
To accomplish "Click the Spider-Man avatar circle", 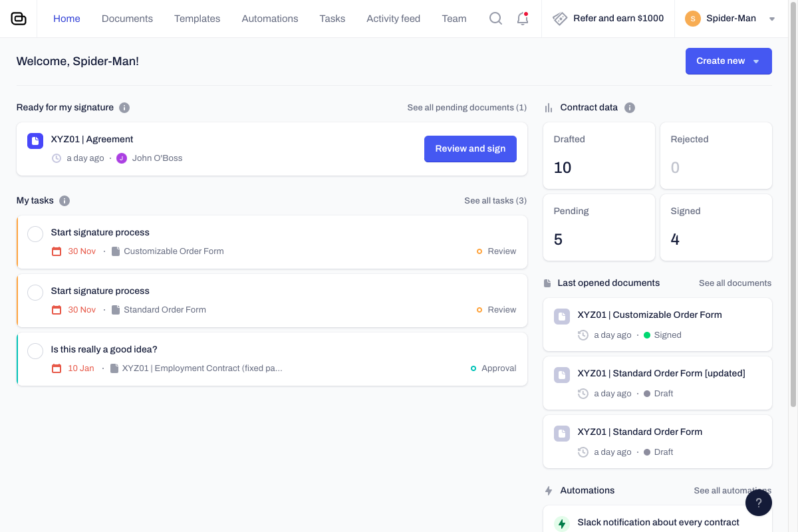I will [693, 19].
